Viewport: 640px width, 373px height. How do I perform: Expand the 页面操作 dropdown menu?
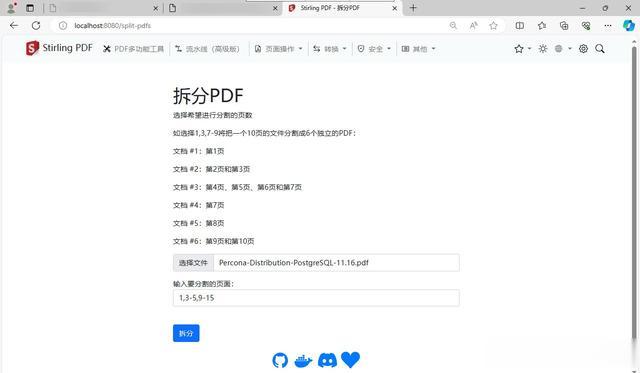coord(278,49)
